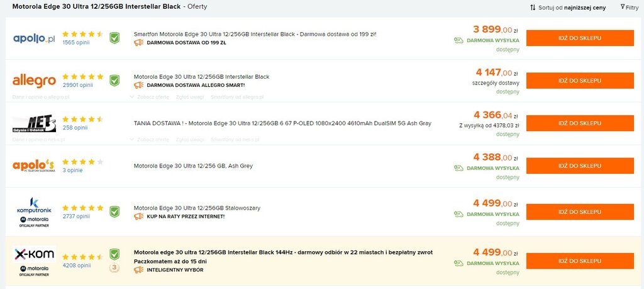Open the x-kom shop logo

(x=34, y=254)
